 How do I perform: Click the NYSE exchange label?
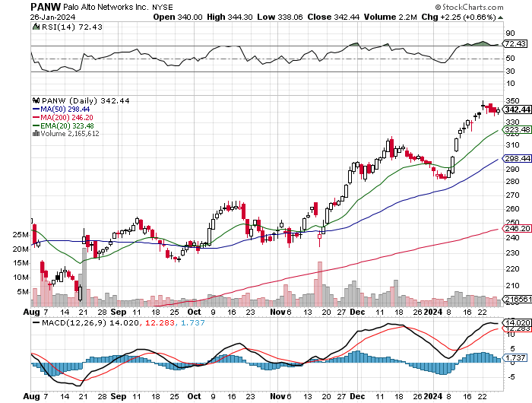coord(163,7)
